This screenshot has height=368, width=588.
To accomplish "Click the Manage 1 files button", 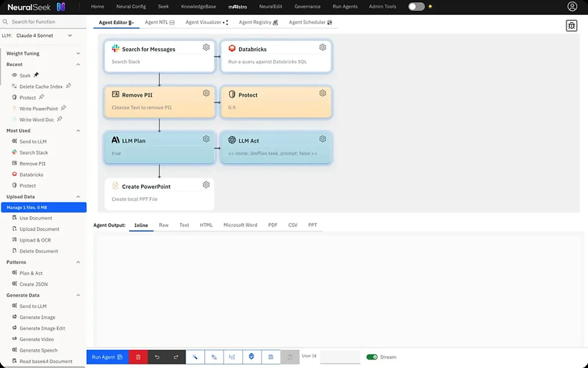I will [44, 208].
